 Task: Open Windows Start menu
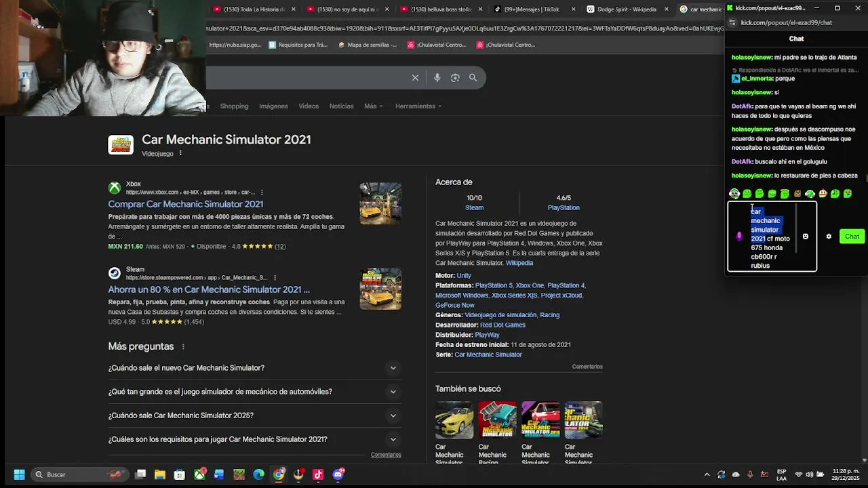pos(19,474)
